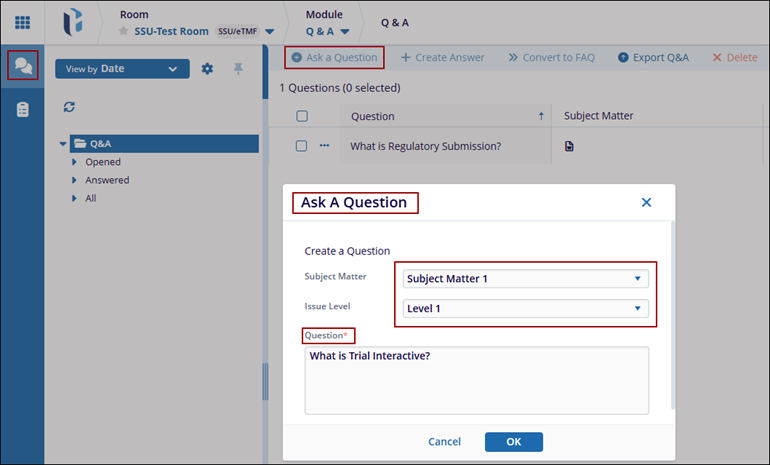Check the Regulatory Submission question row checkbox
This screenshot has height=465, width=770.
tap(302, 146)
